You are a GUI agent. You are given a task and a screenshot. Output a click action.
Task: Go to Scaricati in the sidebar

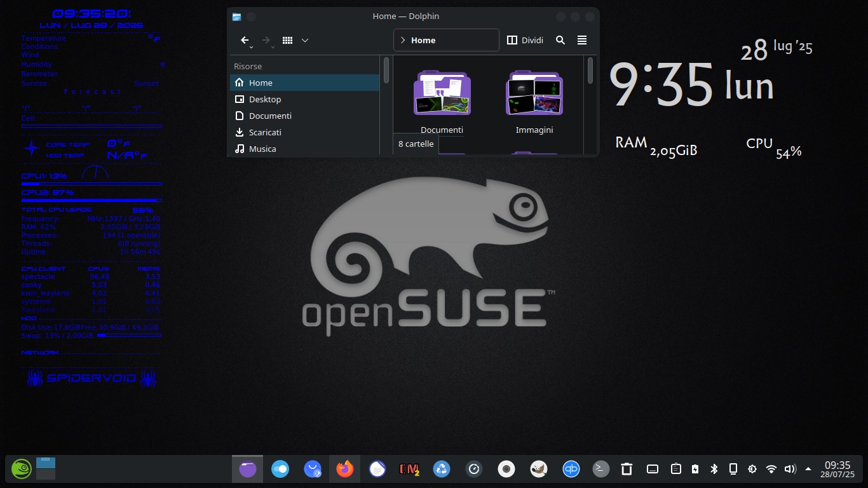click(304, 132)
